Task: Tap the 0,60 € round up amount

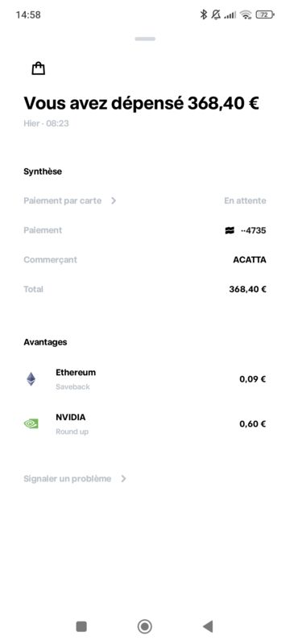Action: click(253, 424)
